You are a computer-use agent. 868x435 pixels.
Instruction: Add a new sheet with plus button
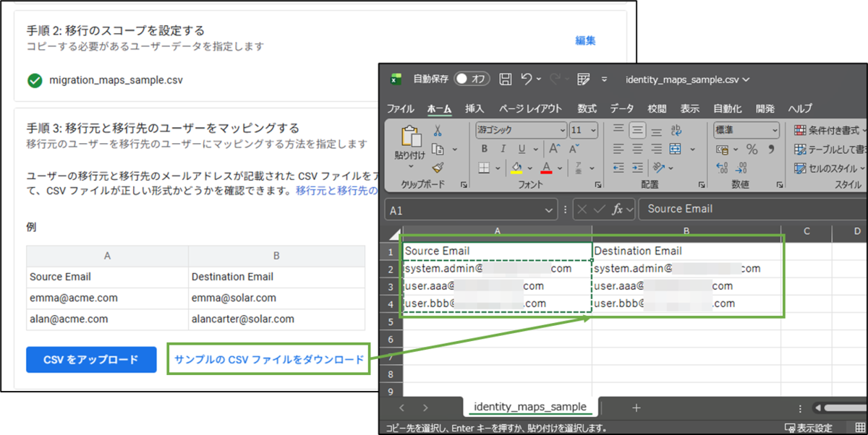[637, 408]
